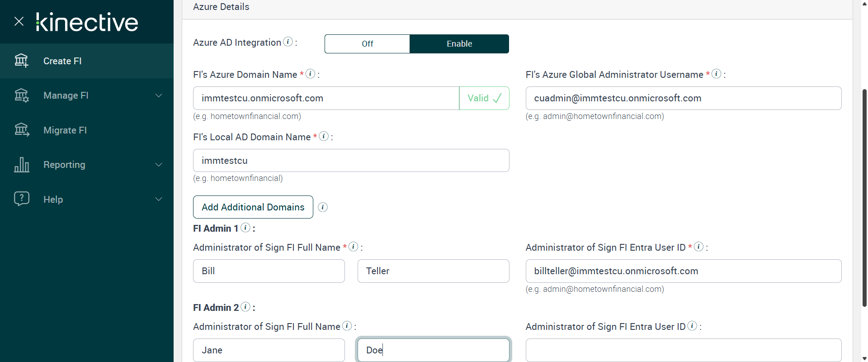Screen dimensions: 868x362
Task: Click the page vertical scrollbar thumb
Action: point(864,198)
